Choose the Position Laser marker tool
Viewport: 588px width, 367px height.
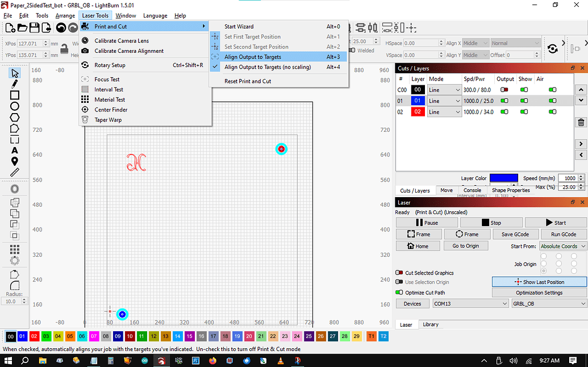coord(15,161)
